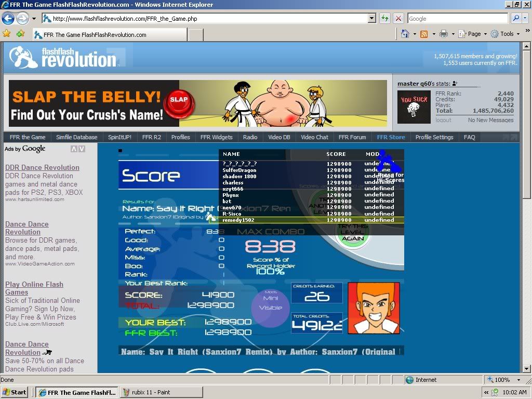The image size is (532, 399).
Task: Click the browser Back button
Action: point(8,18)
